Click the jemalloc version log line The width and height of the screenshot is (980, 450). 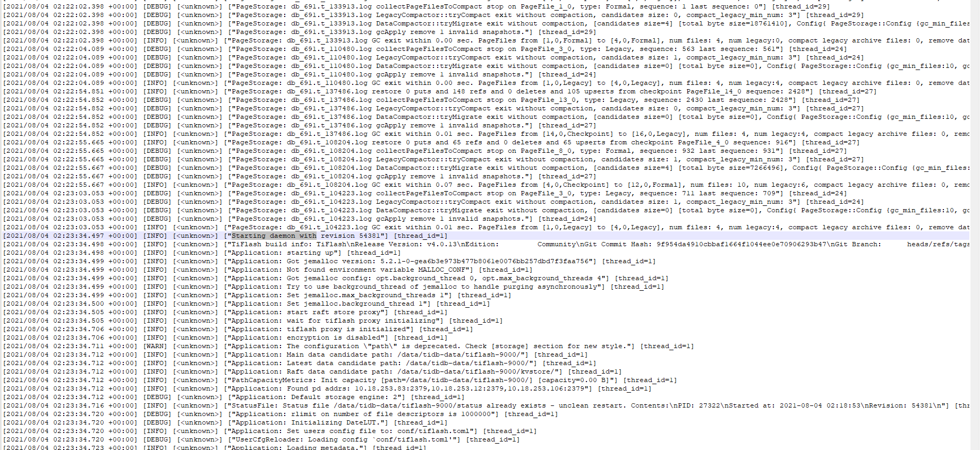[329, 261]
